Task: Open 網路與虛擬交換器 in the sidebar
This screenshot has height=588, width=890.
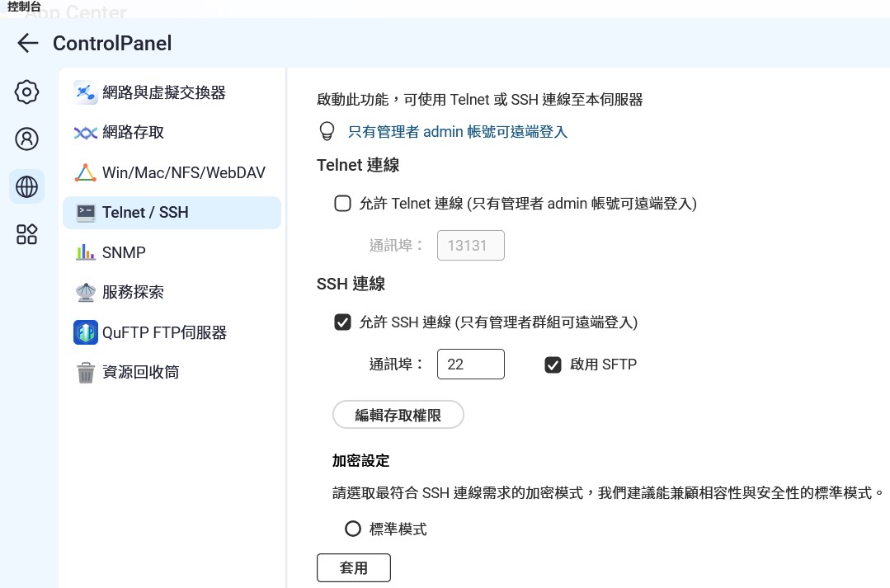Action: (163, 92)
